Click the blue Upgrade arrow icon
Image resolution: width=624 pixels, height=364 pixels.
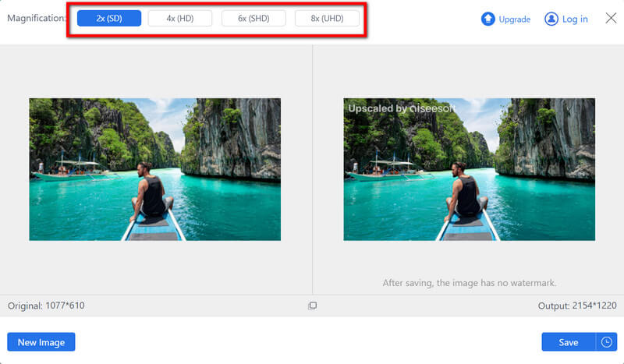click(488, 19)
